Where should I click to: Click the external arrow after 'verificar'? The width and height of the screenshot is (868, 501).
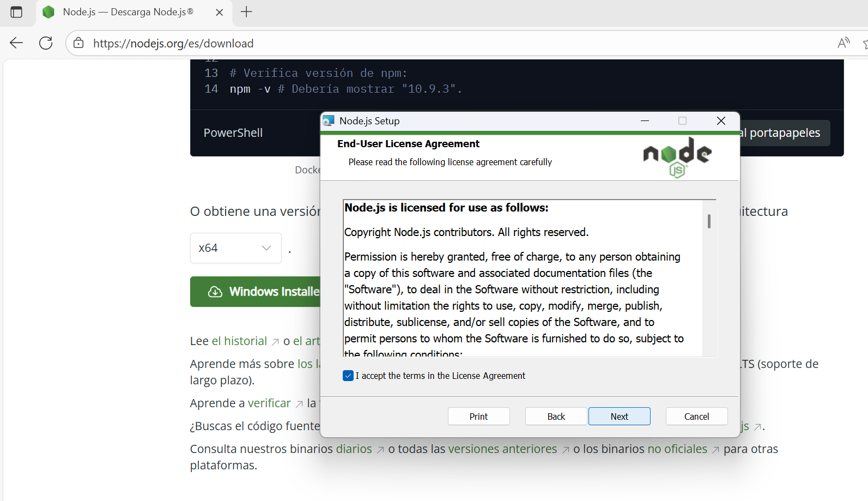click(299, 405)
